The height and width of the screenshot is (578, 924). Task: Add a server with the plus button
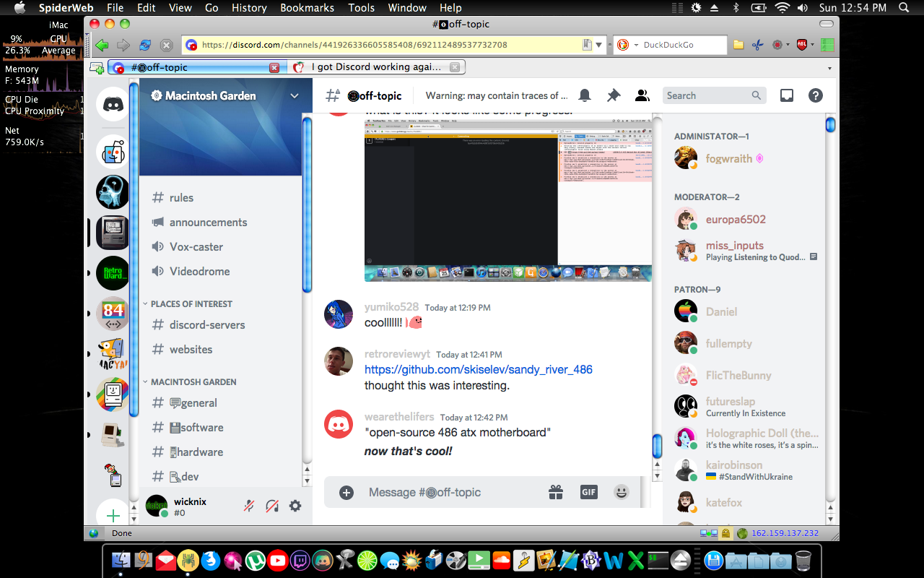click(x=113, y=515)
